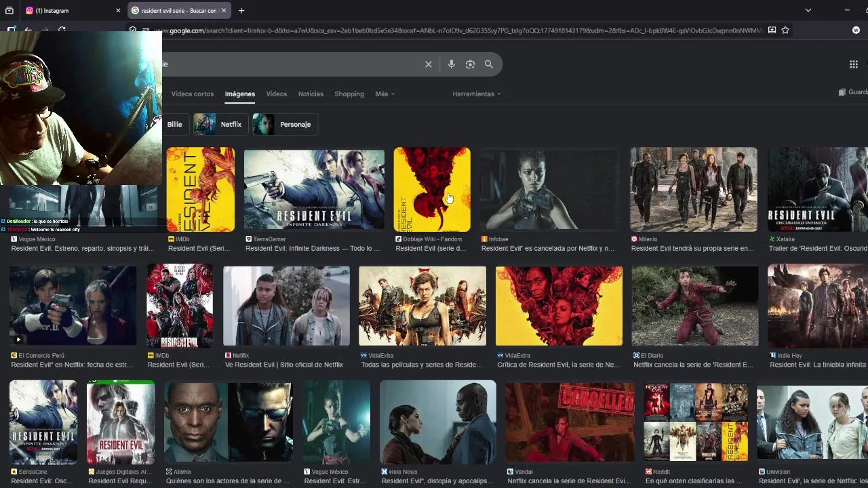This screenshot has width=868, height=488.
Task: Open Indie Hoy Raccoon City cast image
Action: pos(818,306)
